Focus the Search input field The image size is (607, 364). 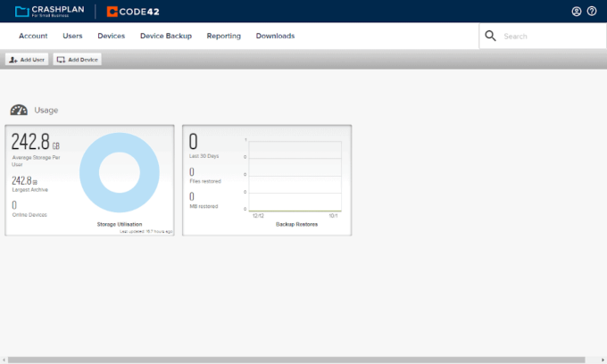tap(545, 37)
